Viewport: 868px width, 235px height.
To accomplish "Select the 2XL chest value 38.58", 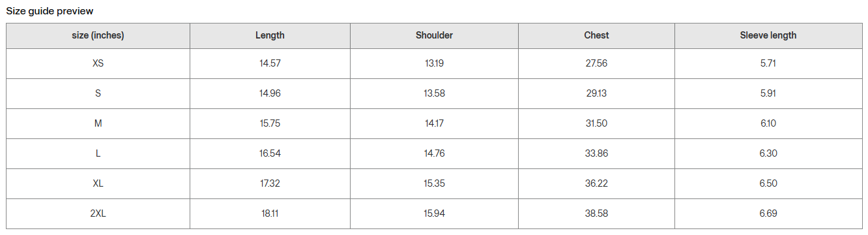I will [596, 213].
